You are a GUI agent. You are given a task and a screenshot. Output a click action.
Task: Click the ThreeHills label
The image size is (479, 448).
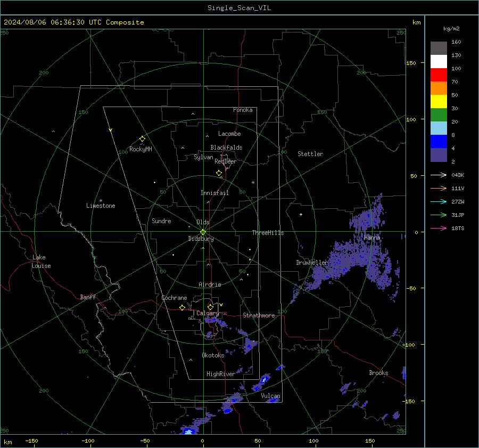pyautogui.click(x=268, y=233)
